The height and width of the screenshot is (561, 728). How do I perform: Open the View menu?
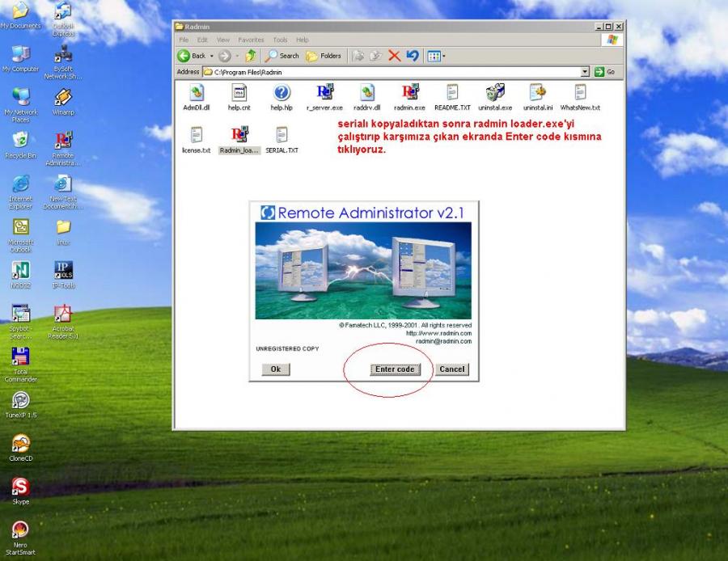click(223, 40)
